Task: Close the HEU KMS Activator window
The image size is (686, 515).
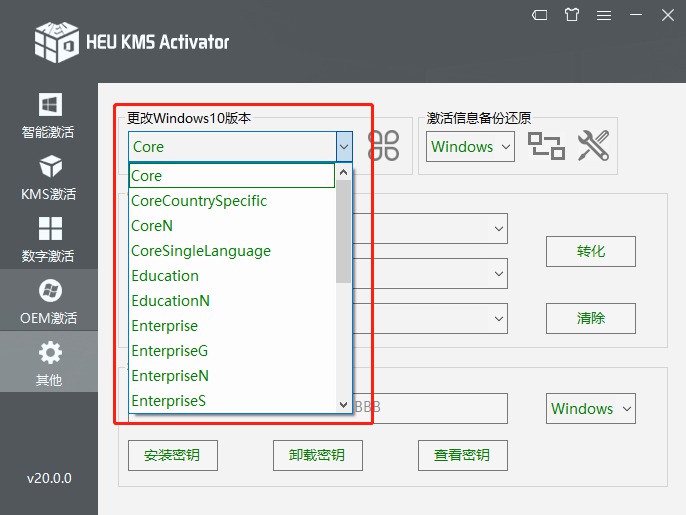Action: click(x=668, y=15)
